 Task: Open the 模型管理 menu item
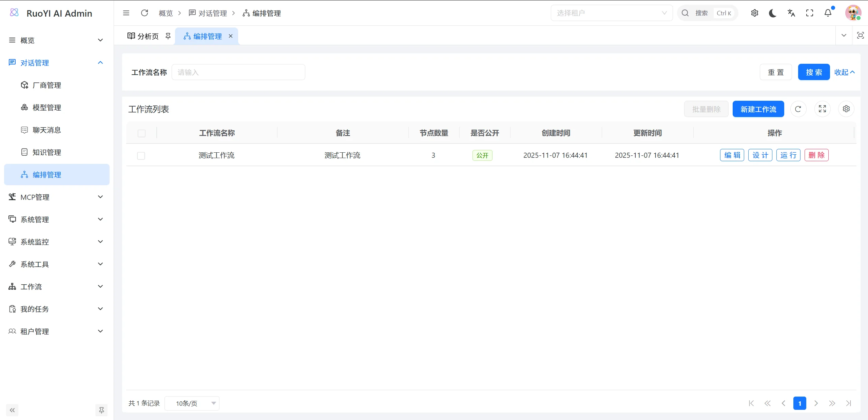[x=47, y=107]
